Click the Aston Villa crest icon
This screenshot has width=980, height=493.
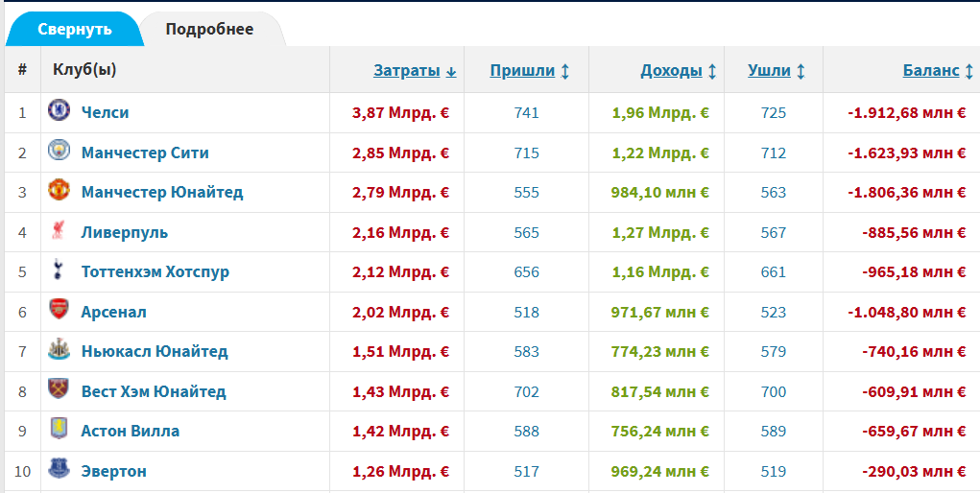coord(59,431)
